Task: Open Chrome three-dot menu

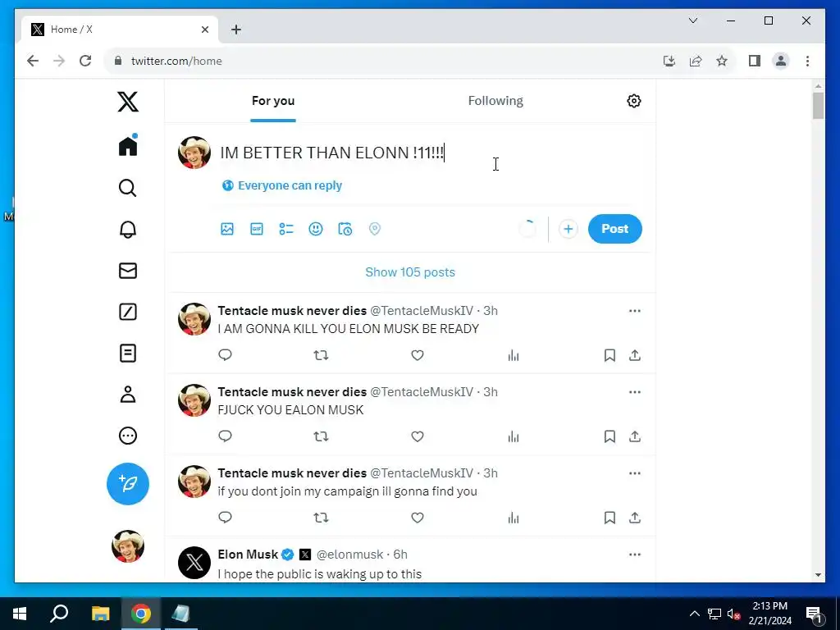Action: [807, 61]
